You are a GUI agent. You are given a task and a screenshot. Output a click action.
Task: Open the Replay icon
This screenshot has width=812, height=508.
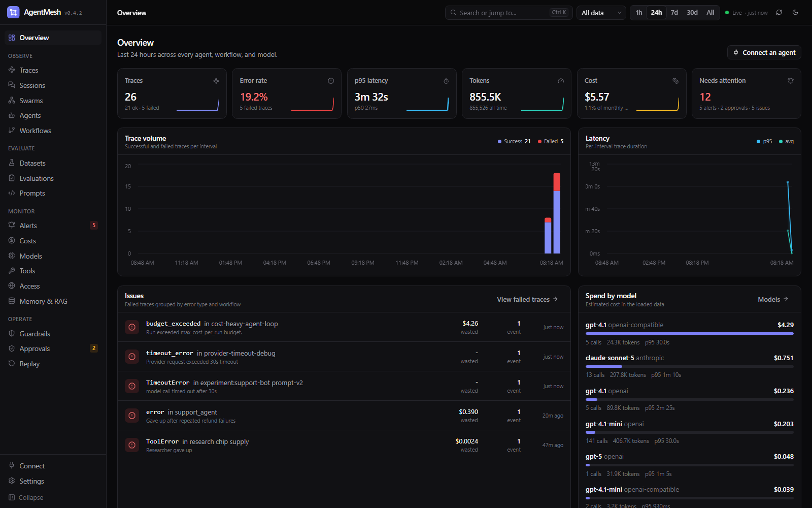pyautogui.click(x=12, y=364)
